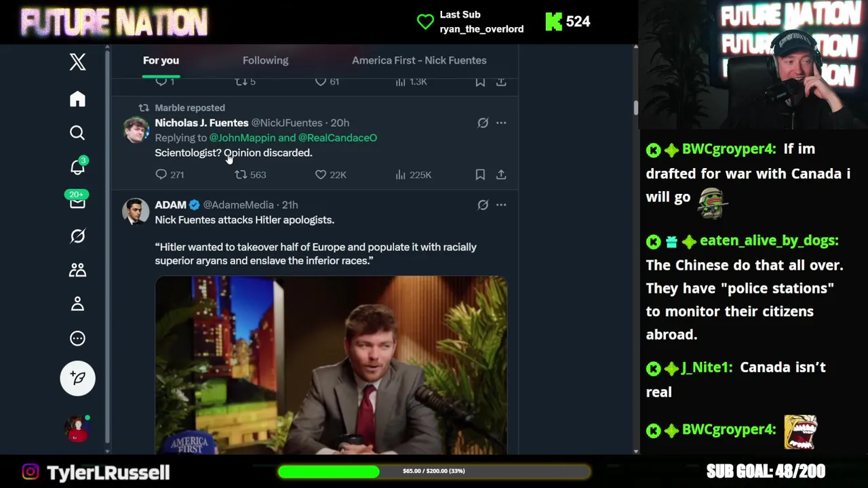Click the compose post feather button
Viewport: 868px width, 488px height.
[77, 378]
